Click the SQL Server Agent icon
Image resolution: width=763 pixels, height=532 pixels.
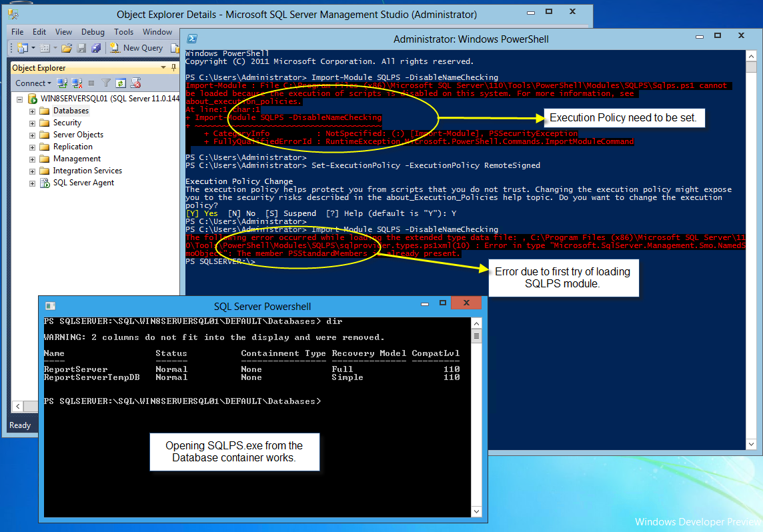coord(45,183)
